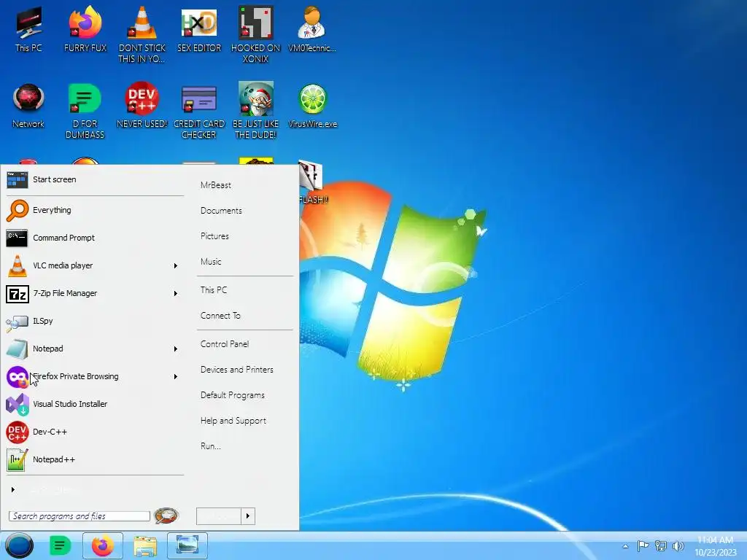Open File Explorer from the taskbar
The width and height of the screenshot is (747, 560).
pos(145,545)
